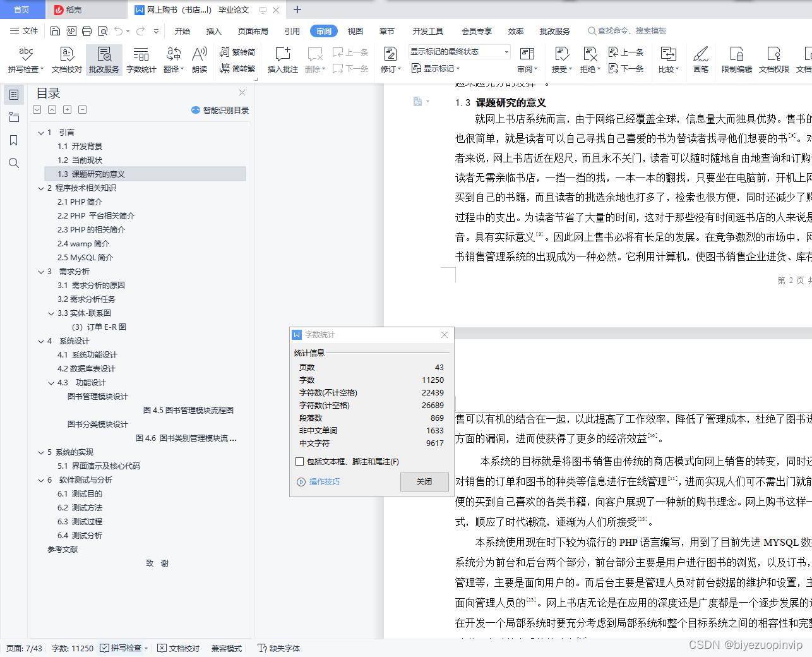Image resolution: width=812 pixels, height=657 pixels.
Task: Open document proofreading (文档校对) in ribbon
Action: (67, 60)
